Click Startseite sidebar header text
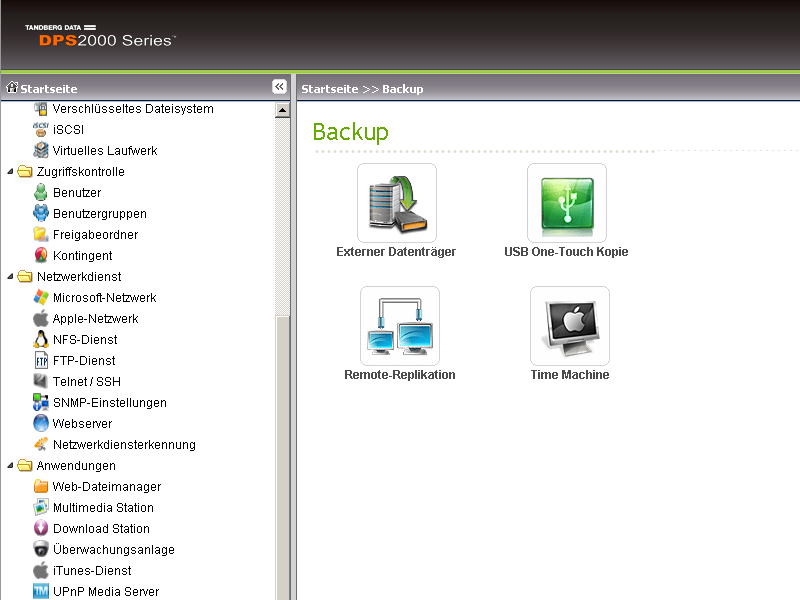This screenshot has width=800, height=600. (49, 89)
